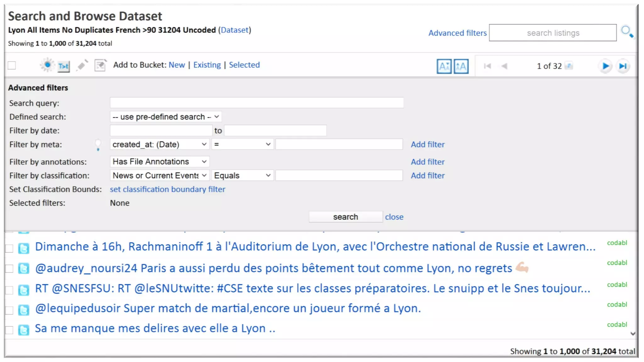The width and height of the screenshot is (644, 362).
Task: Click codabl label on the @SNESFSU row
Action: coord(617,285)
